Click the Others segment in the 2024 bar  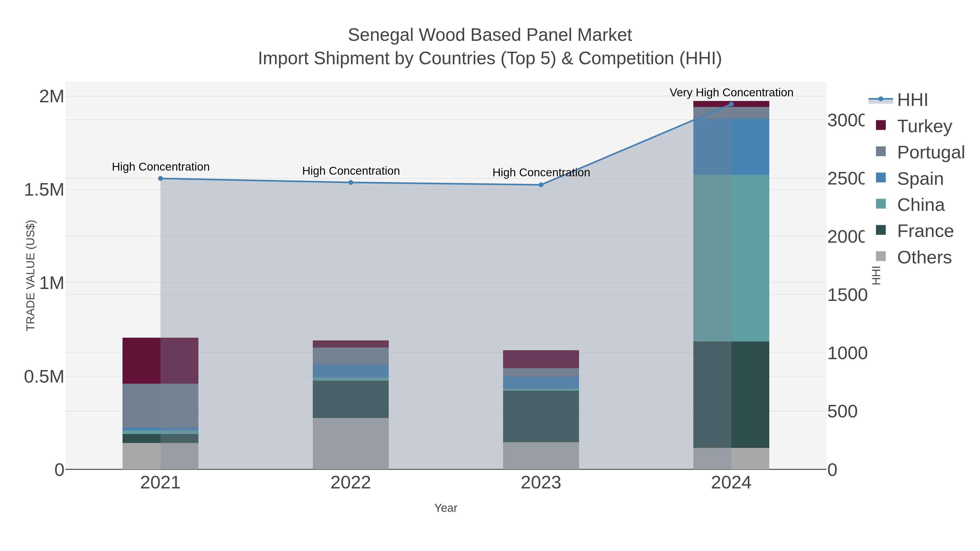(731, 458)
